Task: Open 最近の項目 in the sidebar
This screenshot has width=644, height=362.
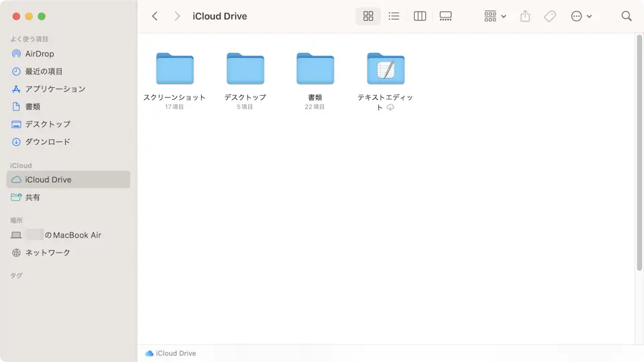Action: point(44,71)
